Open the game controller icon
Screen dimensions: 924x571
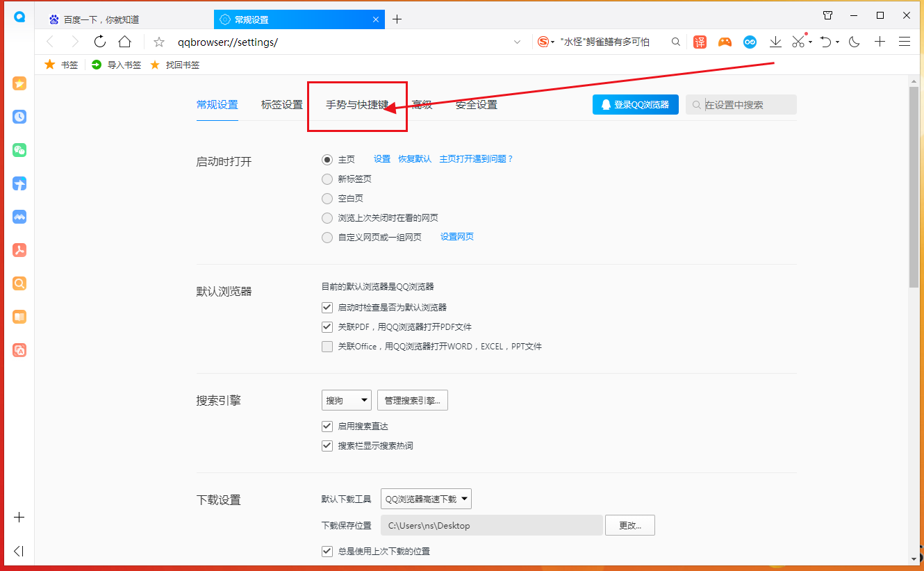tap(725, 42)
